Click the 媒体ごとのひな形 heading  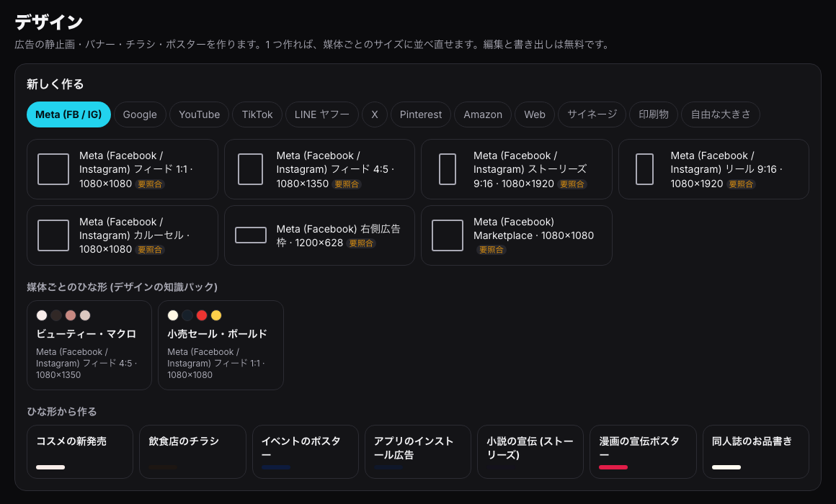point(122,287)
